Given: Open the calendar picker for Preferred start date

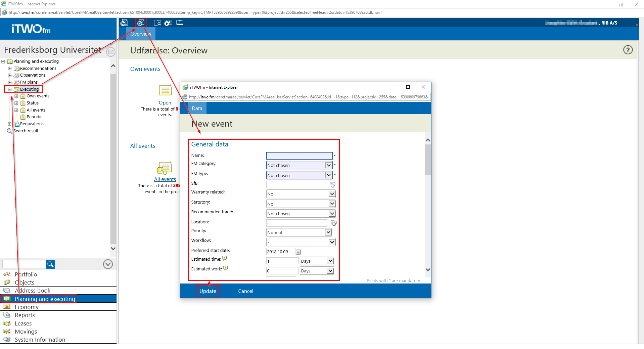Looking at the screenshot, I should (298, 252).
